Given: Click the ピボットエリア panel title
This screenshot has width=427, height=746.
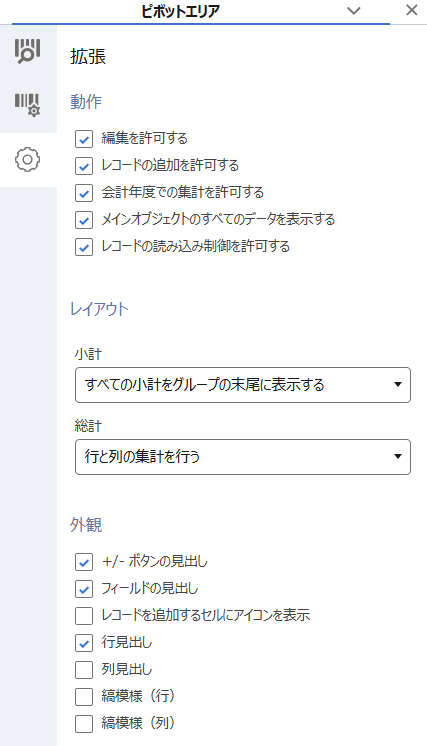Looking at the screenshot, I should 180,11.
